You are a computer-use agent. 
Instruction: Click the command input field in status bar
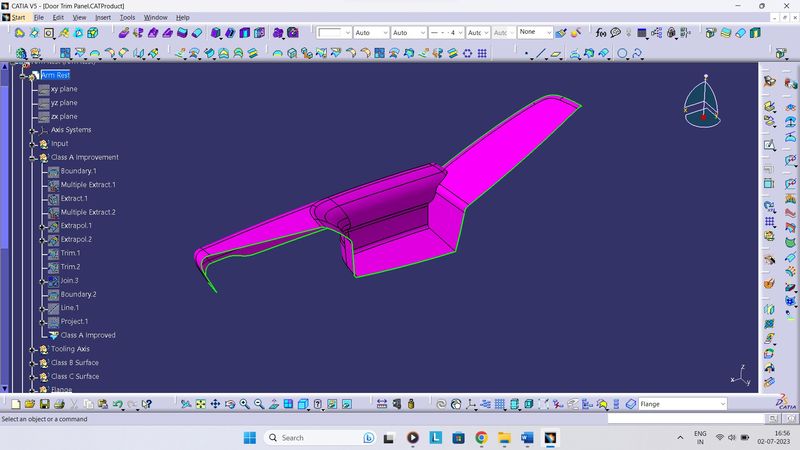(x=686, y=419)
